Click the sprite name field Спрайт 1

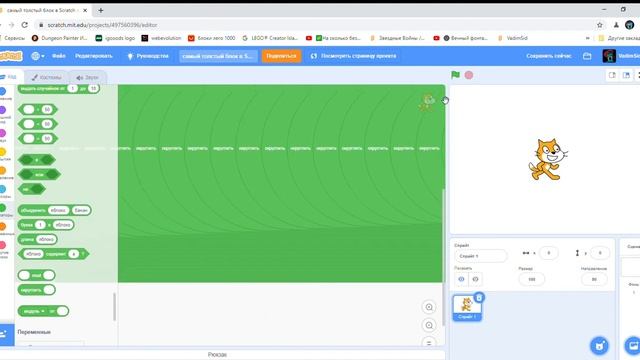(481, 256)
